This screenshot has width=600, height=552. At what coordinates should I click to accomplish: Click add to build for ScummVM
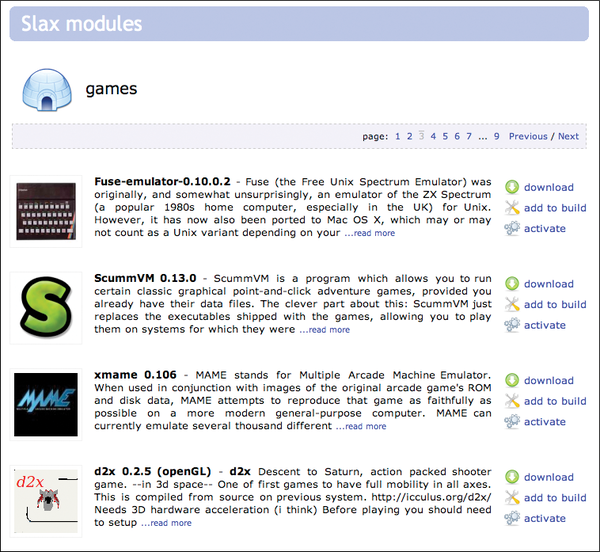click(555, 304)
